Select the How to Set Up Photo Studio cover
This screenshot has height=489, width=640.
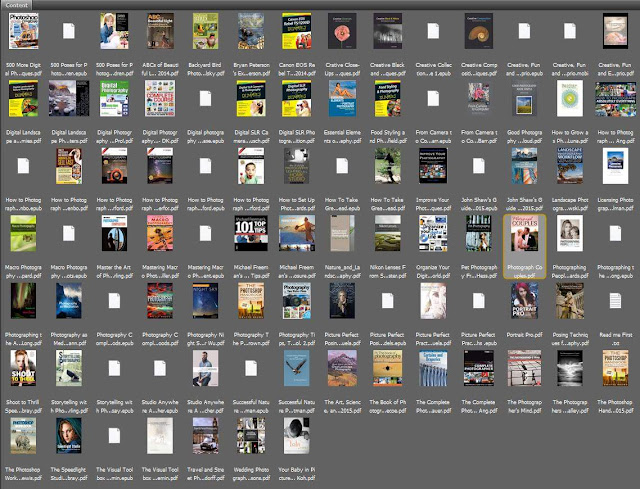tap(297, 166)
